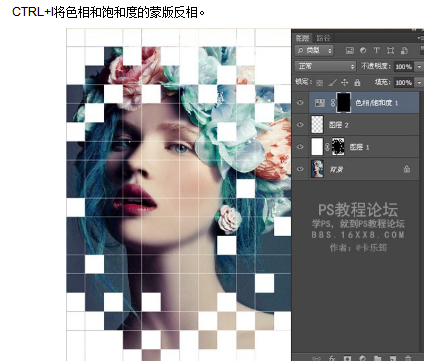Screen dimensions: 424x361
Task: Open the fx layer style button
Action: click(x=332, y=358)
